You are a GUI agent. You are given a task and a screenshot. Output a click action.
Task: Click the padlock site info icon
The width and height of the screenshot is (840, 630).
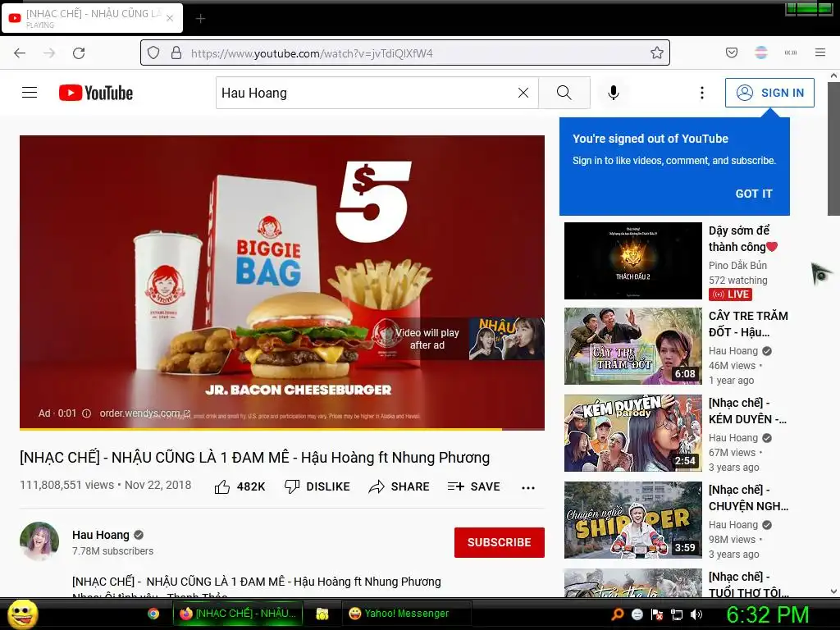pyautogui.click(x=176, y=52)
